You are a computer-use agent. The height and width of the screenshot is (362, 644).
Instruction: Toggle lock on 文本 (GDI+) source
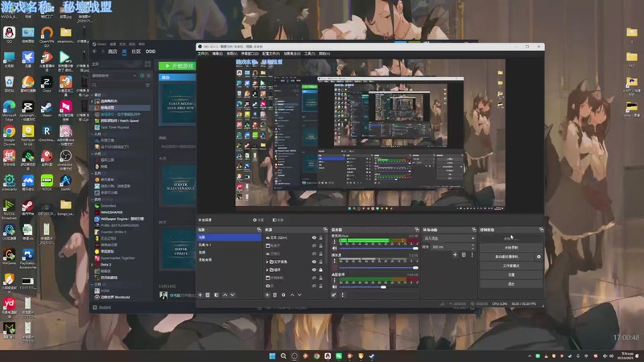pos(320,237)
